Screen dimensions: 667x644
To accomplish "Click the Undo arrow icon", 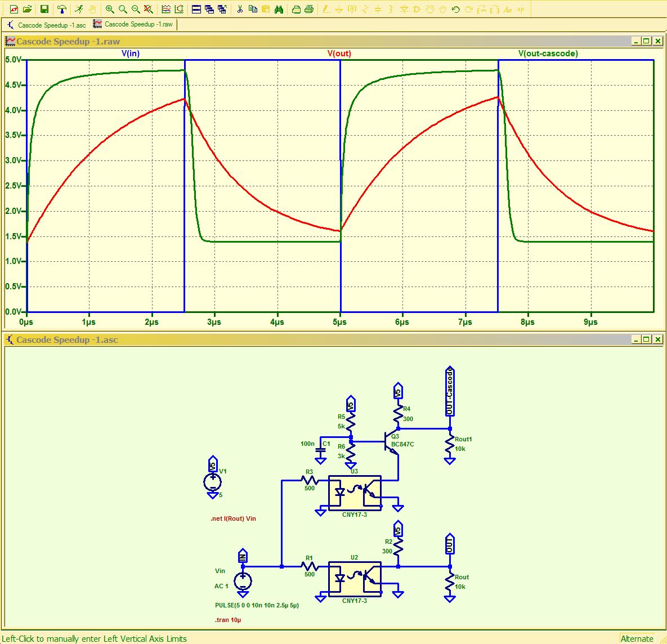I will (455, 9).
